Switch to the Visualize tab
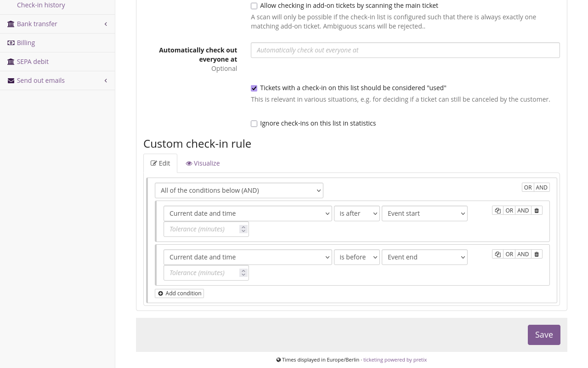 pos(203,163)
